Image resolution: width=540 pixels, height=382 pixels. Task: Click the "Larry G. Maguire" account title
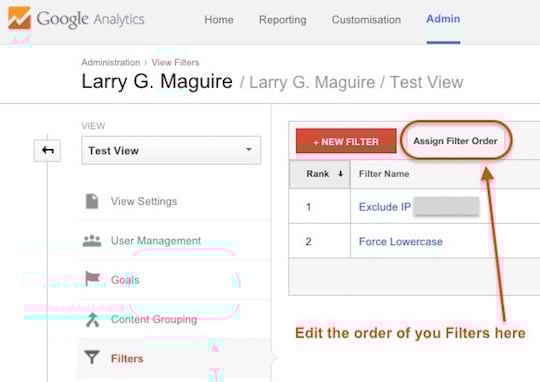click(157, 82)
